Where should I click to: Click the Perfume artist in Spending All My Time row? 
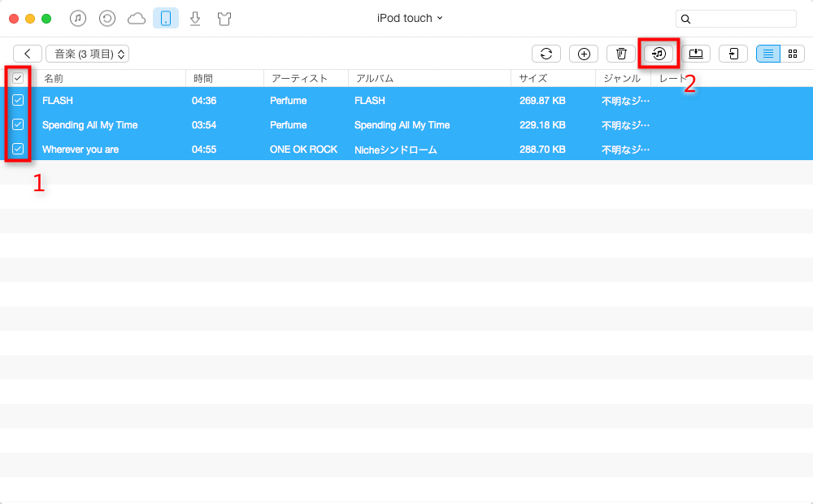point(289,125)
